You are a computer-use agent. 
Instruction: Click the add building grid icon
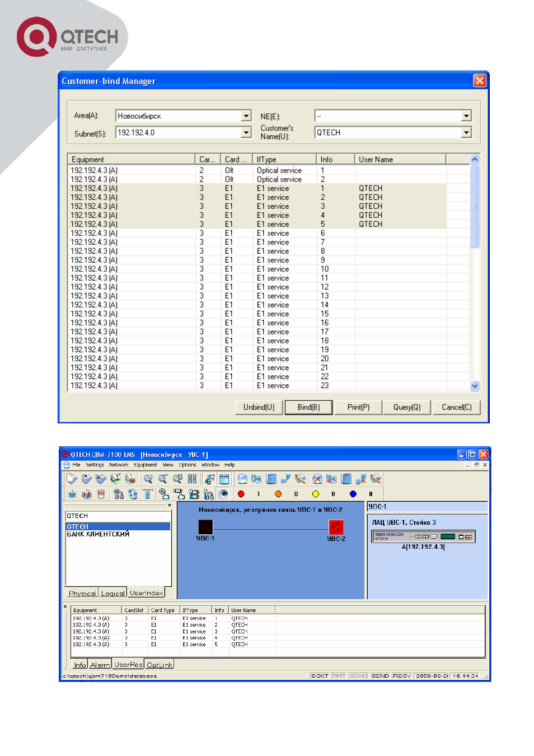(271, 479)
